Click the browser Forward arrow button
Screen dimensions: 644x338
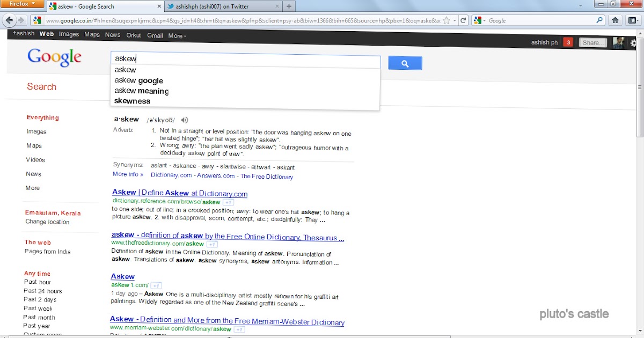click(x=21, y=20)
